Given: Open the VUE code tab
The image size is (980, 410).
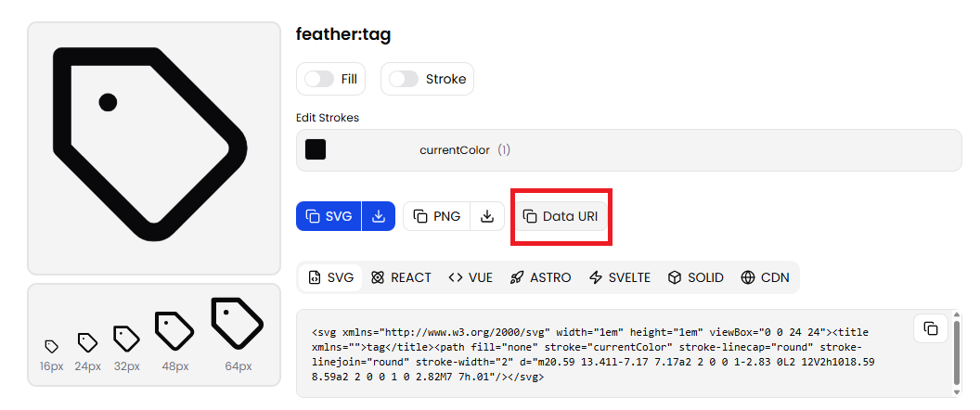Looking at the screenshot, I should click(471, 277).
